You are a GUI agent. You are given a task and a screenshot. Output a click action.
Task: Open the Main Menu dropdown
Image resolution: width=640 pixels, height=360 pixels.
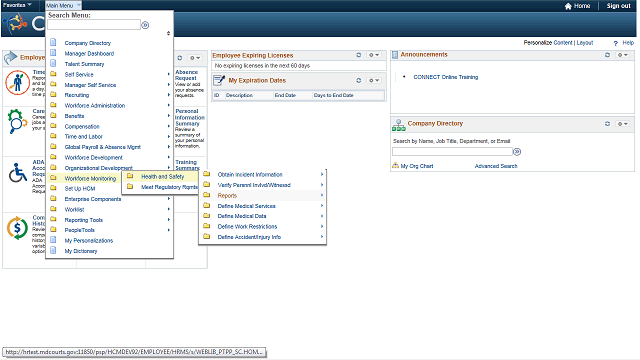(x=63, y=5)
